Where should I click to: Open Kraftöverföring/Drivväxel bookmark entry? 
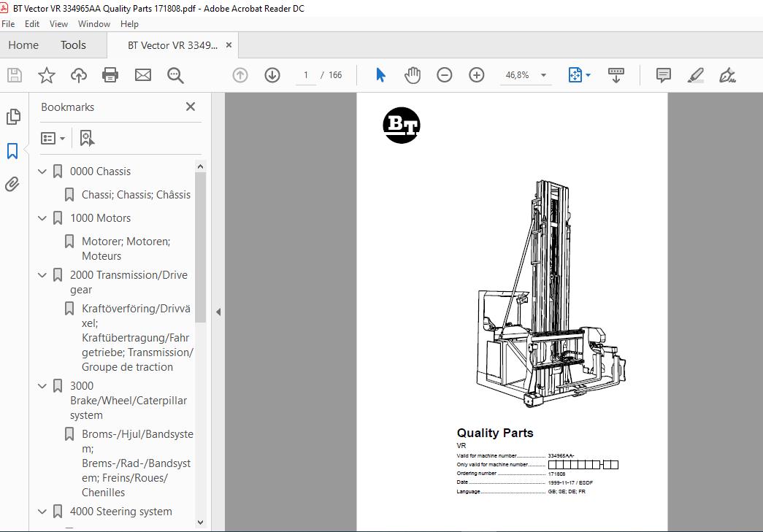[138, 337]
